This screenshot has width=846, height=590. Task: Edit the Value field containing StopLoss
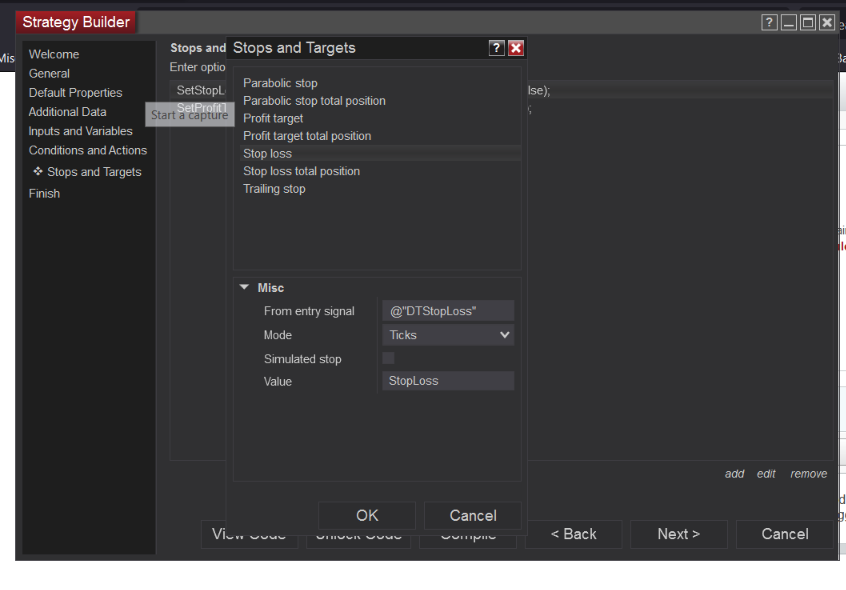click(x=448, y=381)
